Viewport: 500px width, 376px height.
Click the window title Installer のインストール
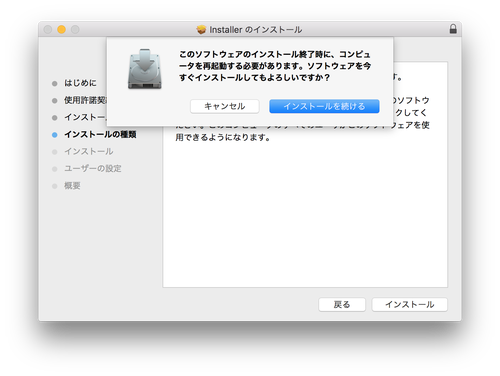pyautogui.click(x=256, y=30)
